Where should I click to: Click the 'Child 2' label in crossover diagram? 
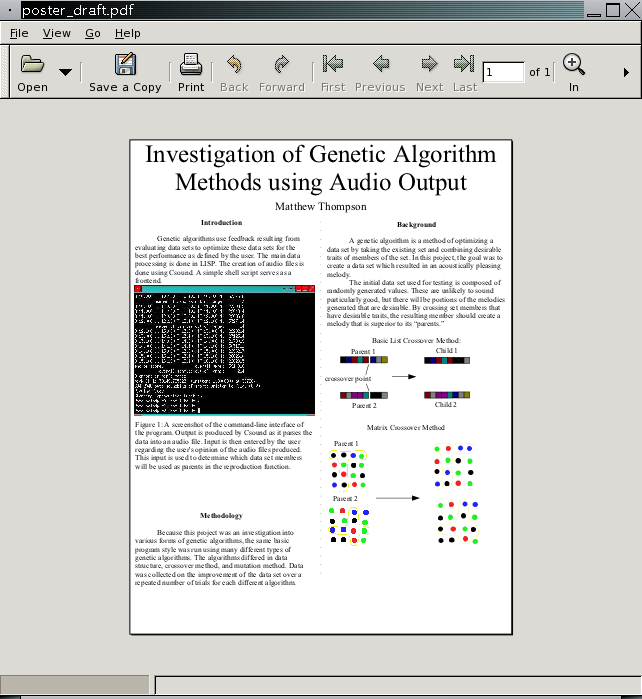[445, 404]
